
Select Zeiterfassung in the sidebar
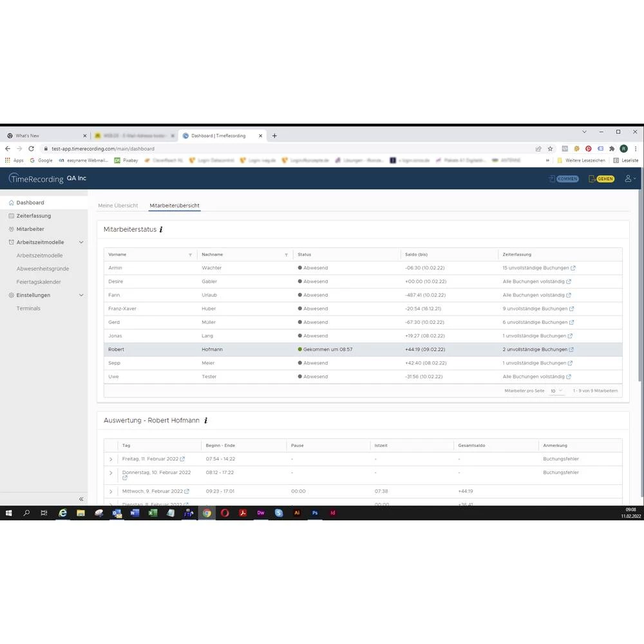[x=33, y=216]
